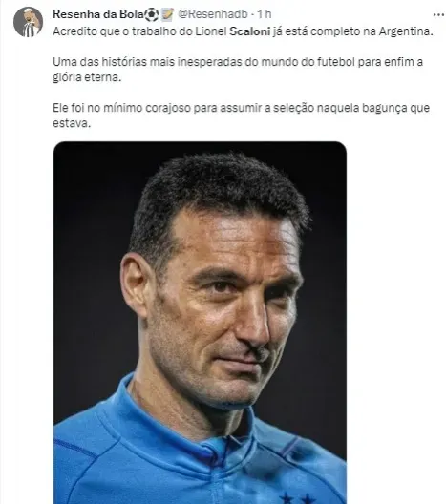Click the memo emoji next to account name
This screenshot has width=446, height=504.
pos(167,14)
